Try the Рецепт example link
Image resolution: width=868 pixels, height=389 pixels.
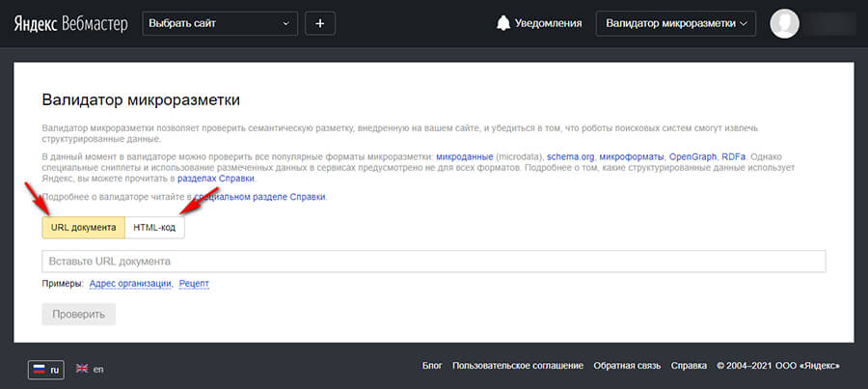click(x=194, y=284)
